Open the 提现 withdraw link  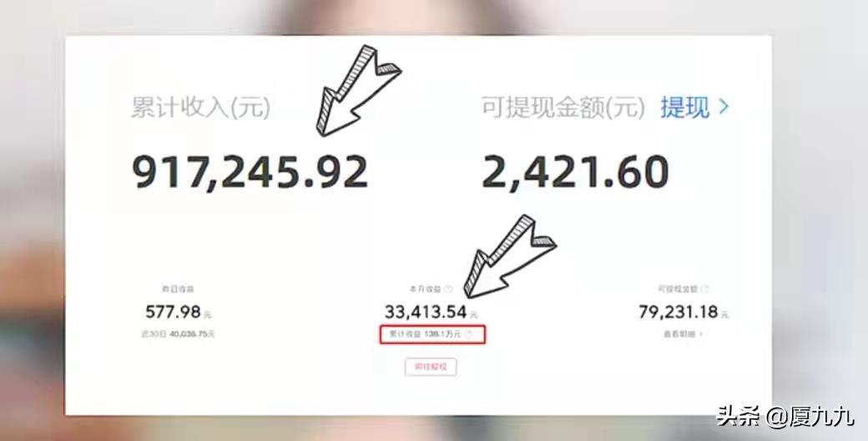tap(684, 108)
